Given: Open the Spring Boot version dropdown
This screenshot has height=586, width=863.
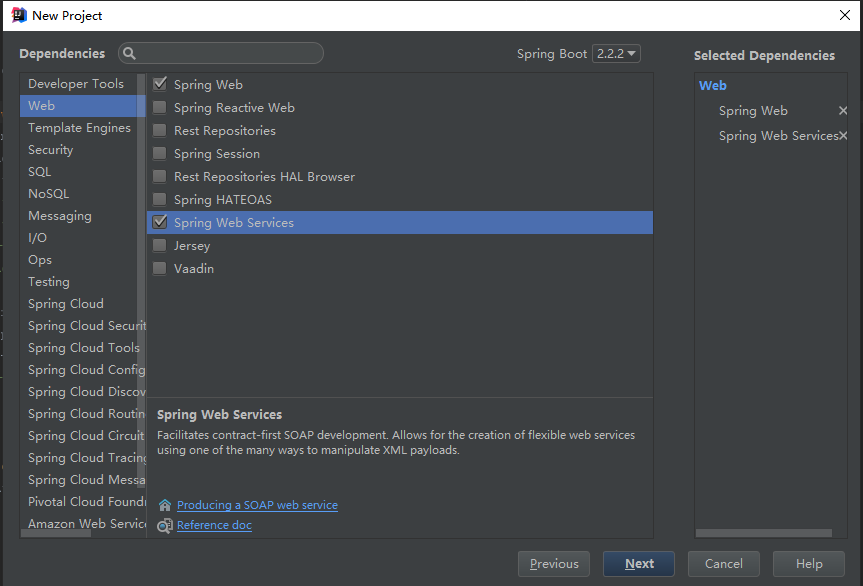Looking at the screenshot, I should 616,53.
